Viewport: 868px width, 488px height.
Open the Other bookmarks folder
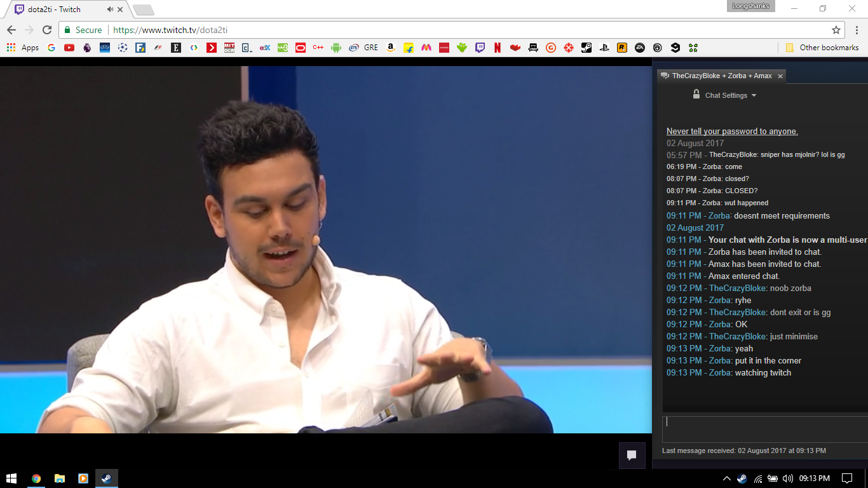822,48
